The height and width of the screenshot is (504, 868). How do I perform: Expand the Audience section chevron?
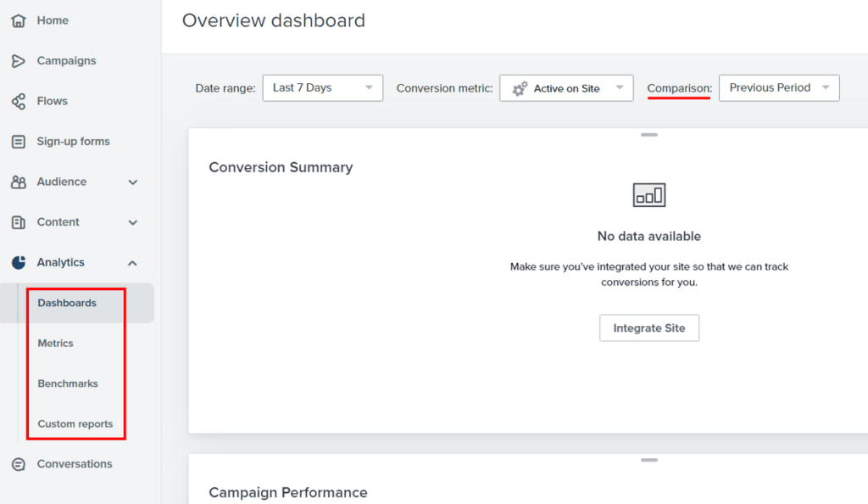click(x=133, y=182)
